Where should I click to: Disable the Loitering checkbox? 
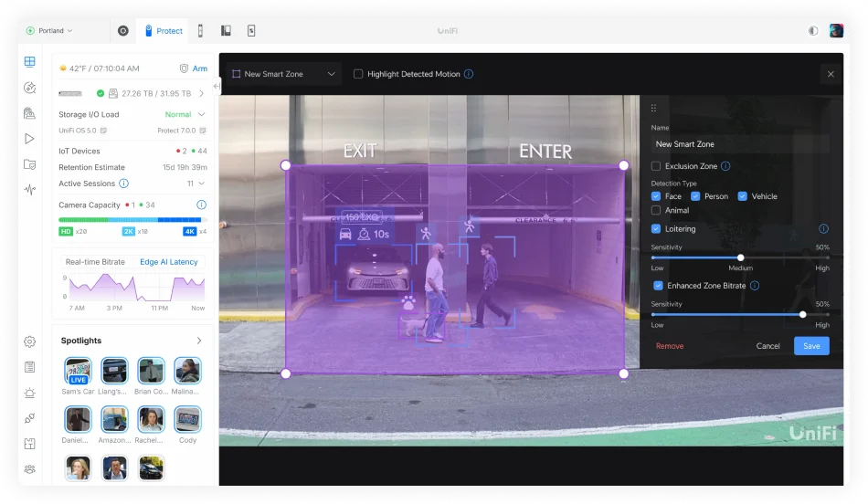(656, 229)
